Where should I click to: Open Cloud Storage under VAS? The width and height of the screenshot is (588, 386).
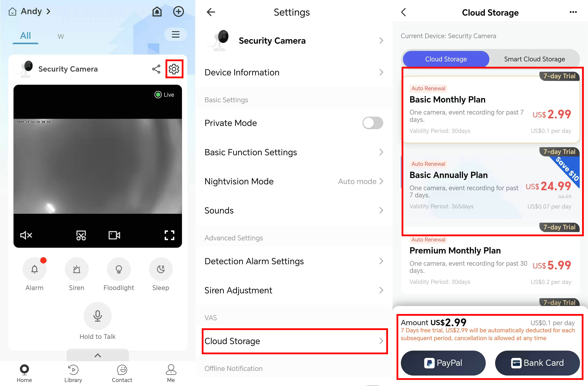[x=294, y=341]
